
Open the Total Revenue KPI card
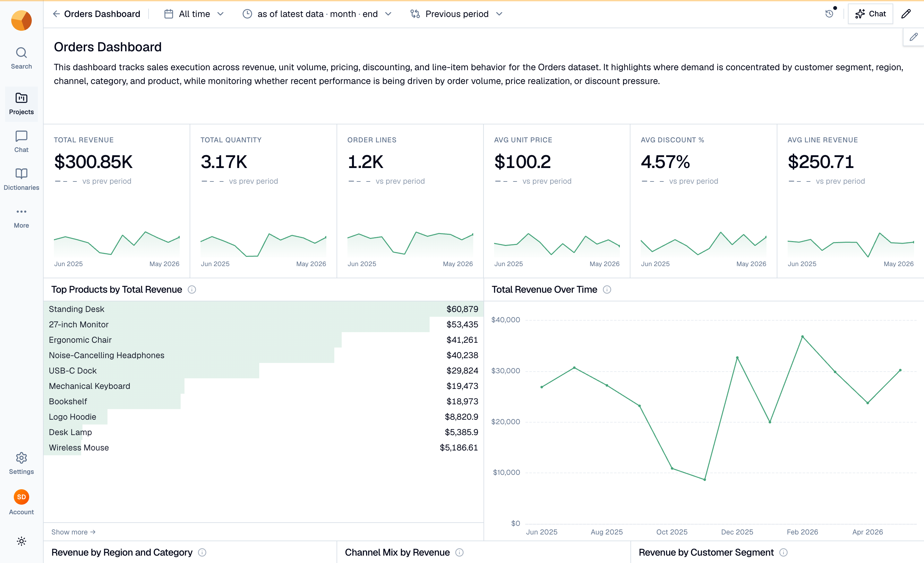(x=117, y=201)
